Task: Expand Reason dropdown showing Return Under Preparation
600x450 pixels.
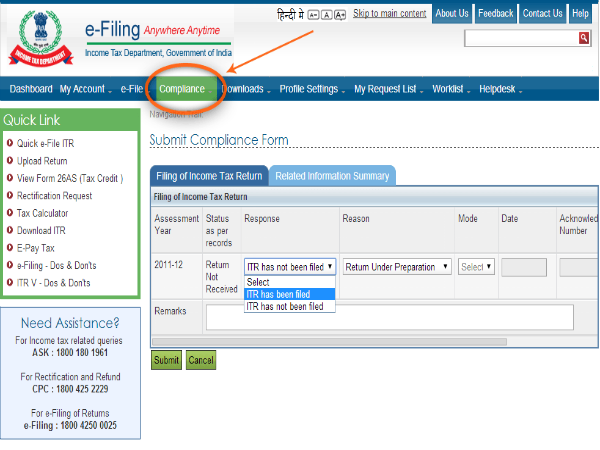Action: (397, 267)
